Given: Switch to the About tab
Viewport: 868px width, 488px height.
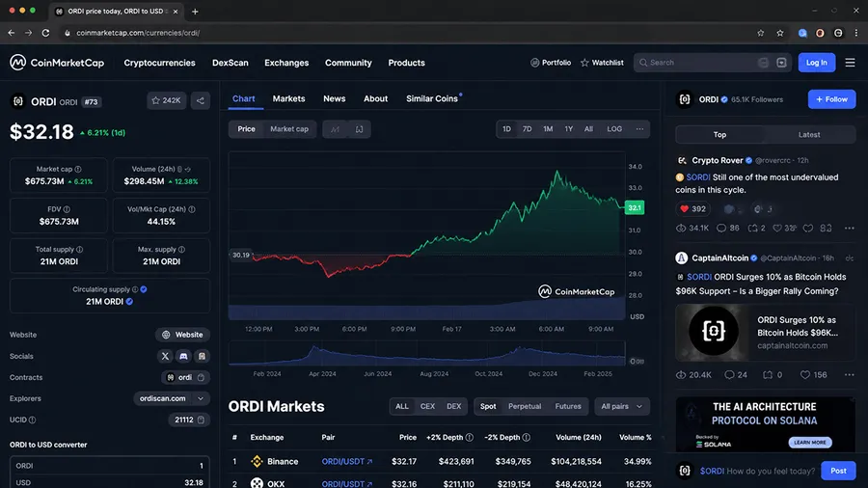Looking at the screenshot, I should 375,98.
